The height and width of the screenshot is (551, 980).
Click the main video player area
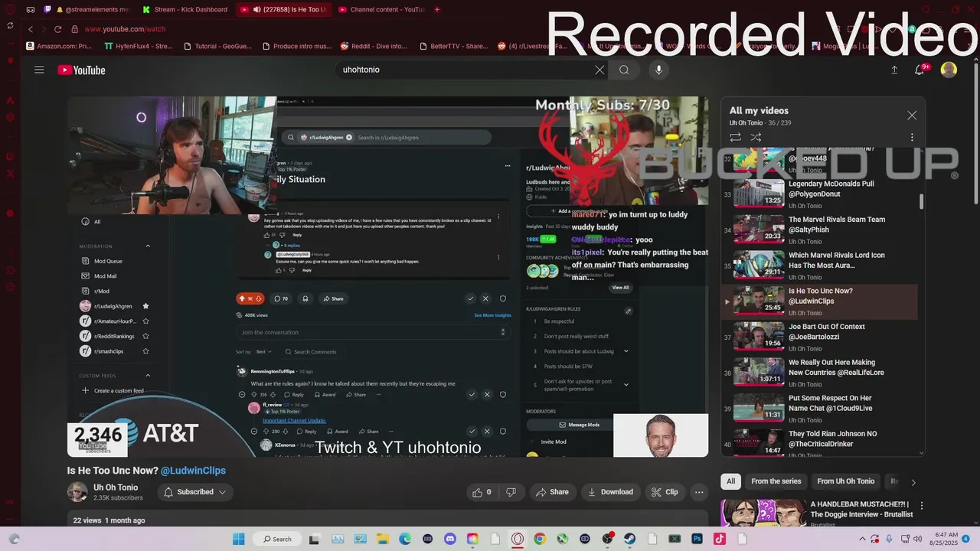click(x=387, y=277)
